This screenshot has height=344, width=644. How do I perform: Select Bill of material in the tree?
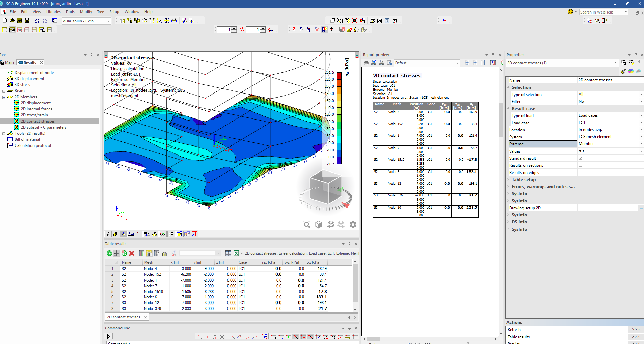tap(27, 139)
